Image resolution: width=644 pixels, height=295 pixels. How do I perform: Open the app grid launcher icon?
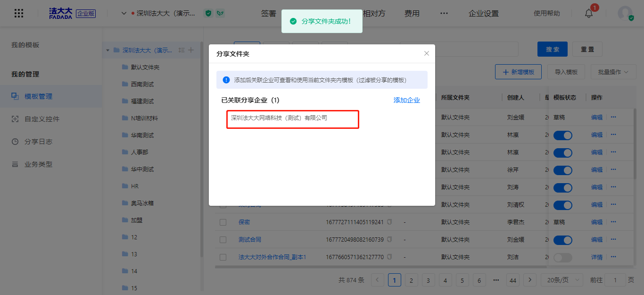pyautogui.click(x=19, y=13)
